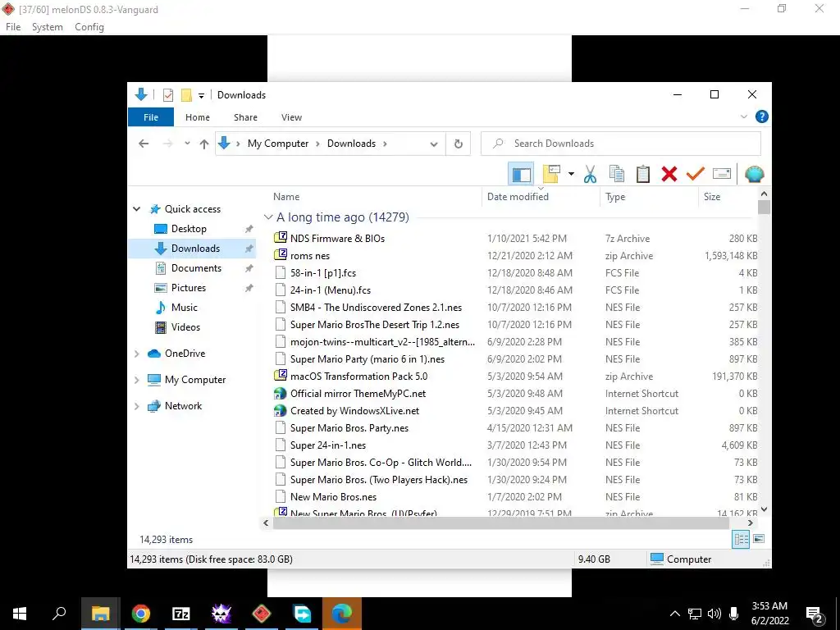
Task: Open the Windows Start menu
Action: pos(20,614)
